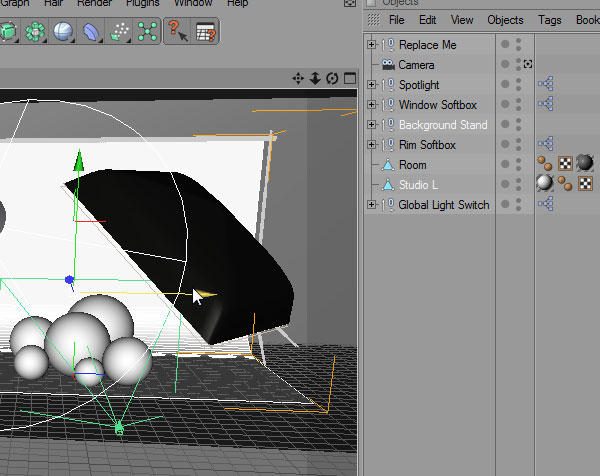Viewport: 600px width, 476px height.
Task: Open the Render menu
Action: (94, 3)
